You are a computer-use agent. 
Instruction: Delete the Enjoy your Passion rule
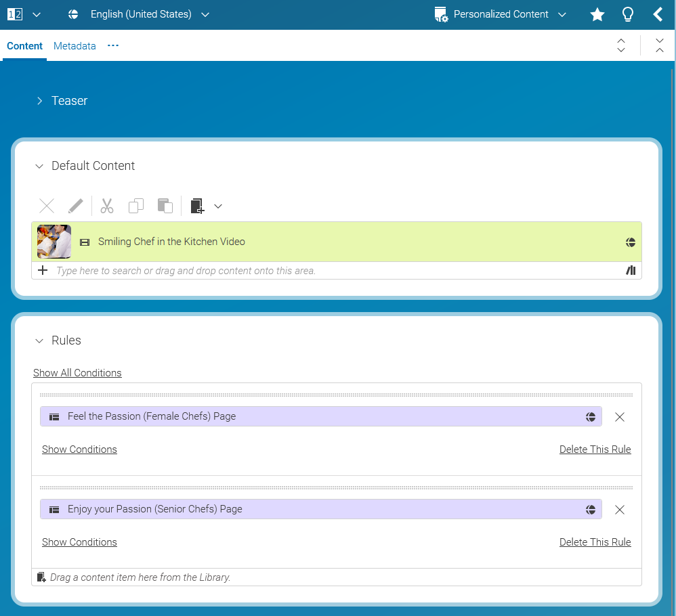(x=595, y=542)
